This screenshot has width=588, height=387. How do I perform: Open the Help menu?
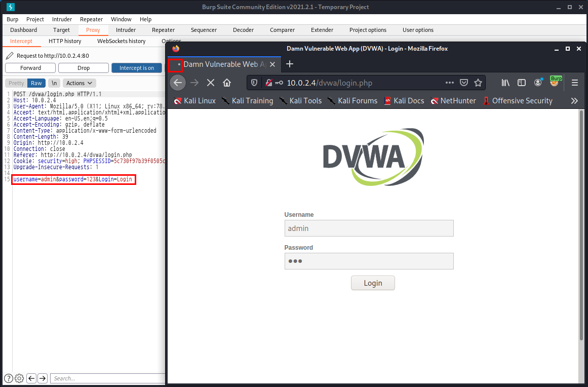click(x=145, y=19)
